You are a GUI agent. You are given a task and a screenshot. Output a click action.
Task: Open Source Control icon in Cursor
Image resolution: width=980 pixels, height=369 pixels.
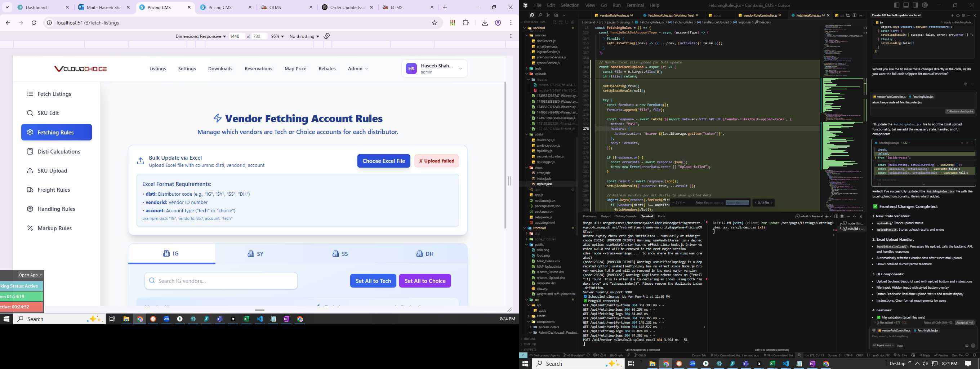pos(548,15)
